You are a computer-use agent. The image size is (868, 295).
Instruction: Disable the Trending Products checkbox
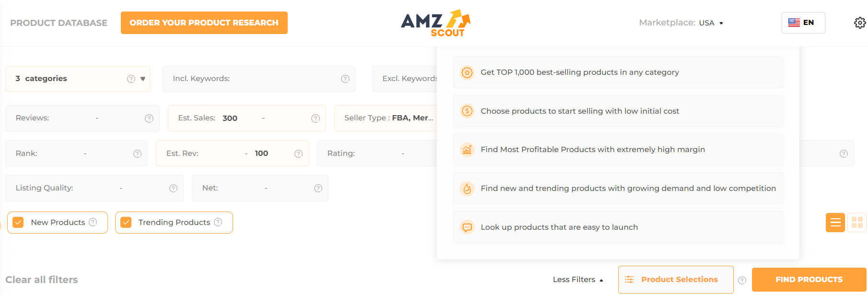coord(127,222)
